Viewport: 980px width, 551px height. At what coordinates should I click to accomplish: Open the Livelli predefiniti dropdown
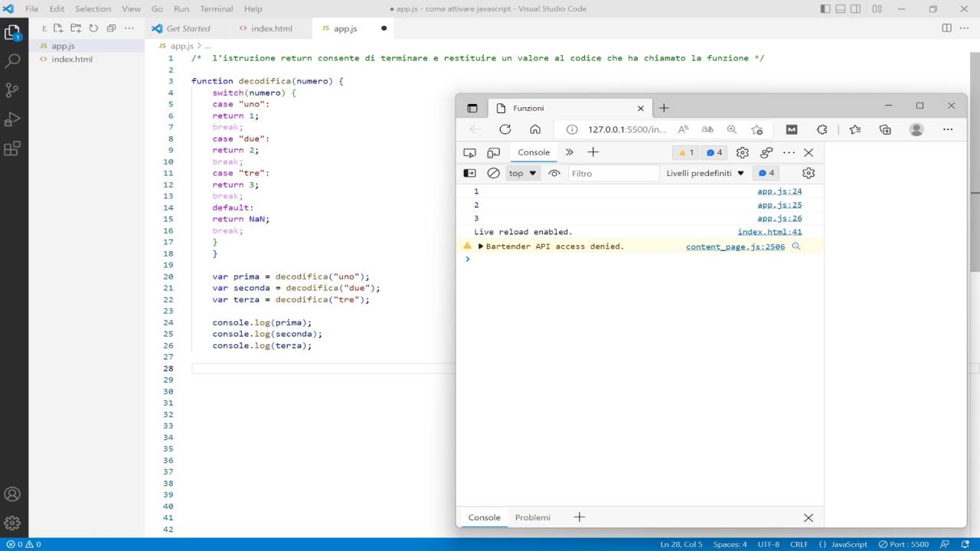(704, 173)
